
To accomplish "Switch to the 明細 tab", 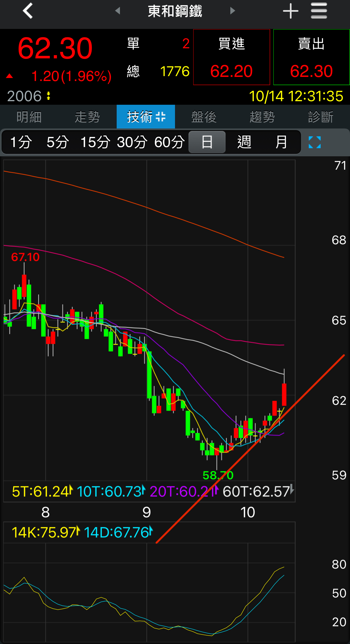I will click(29, 117).
